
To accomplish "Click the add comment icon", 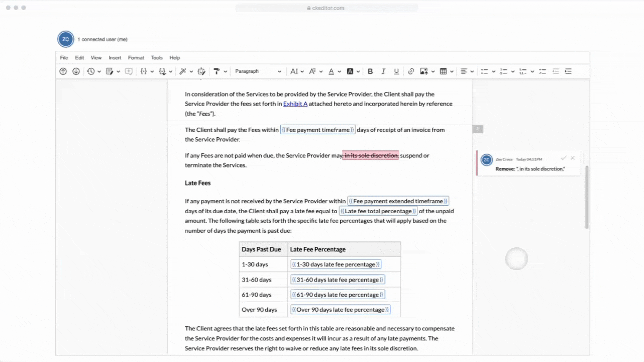I will click(x=129, y=71).
